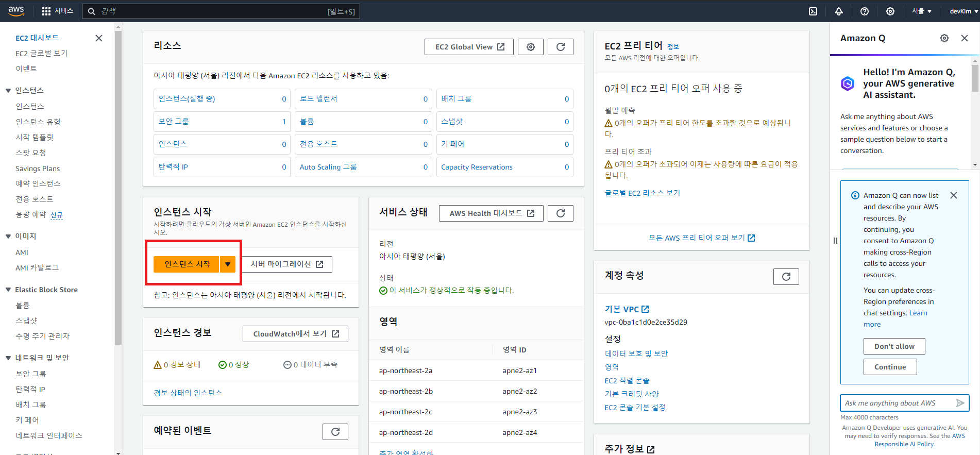The height and width of the screenshot is (455, 980).
Task: Open console settings gear in top bar
Action: 890,11
